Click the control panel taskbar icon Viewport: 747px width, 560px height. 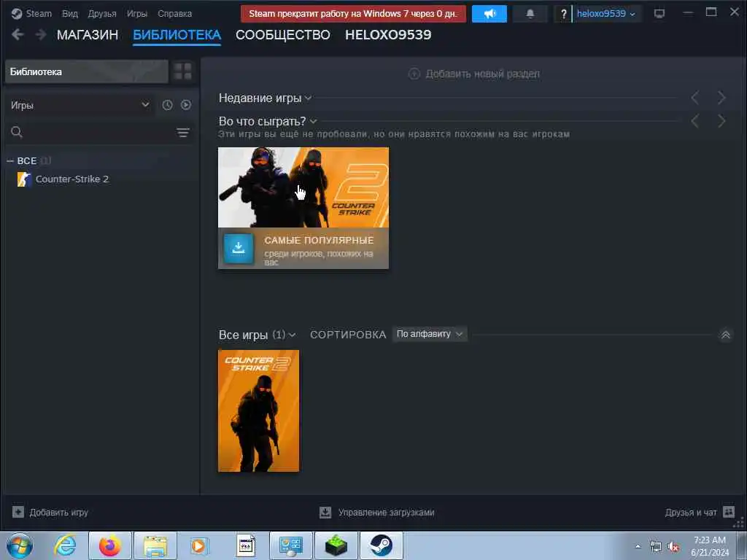click(291, 545)
